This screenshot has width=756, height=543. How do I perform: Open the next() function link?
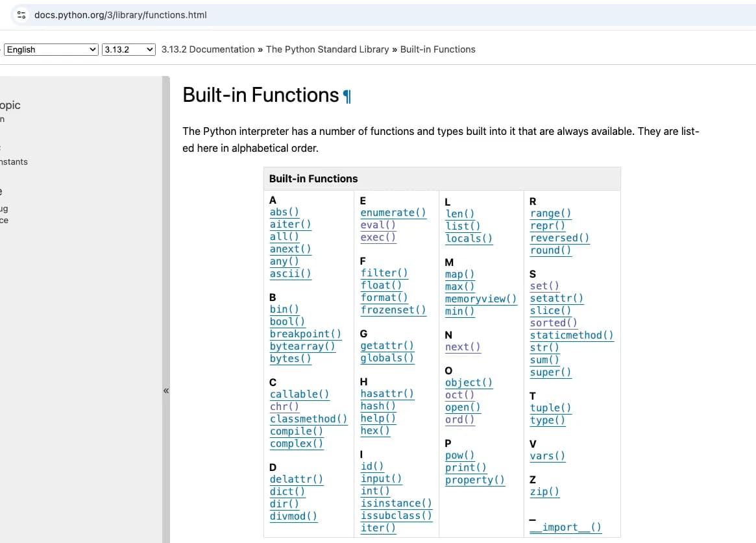click(463, 347)
